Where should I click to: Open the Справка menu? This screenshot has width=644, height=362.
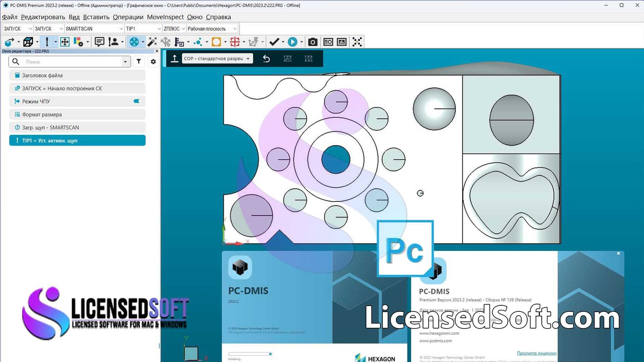219,17
